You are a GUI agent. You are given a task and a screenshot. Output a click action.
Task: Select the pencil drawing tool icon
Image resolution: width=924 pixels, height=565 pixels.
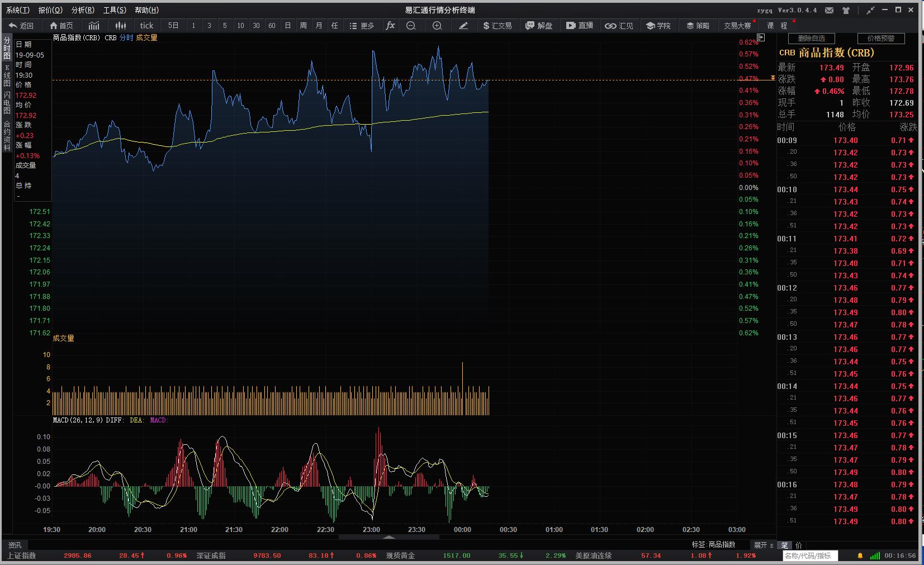(x=463, y=26)
